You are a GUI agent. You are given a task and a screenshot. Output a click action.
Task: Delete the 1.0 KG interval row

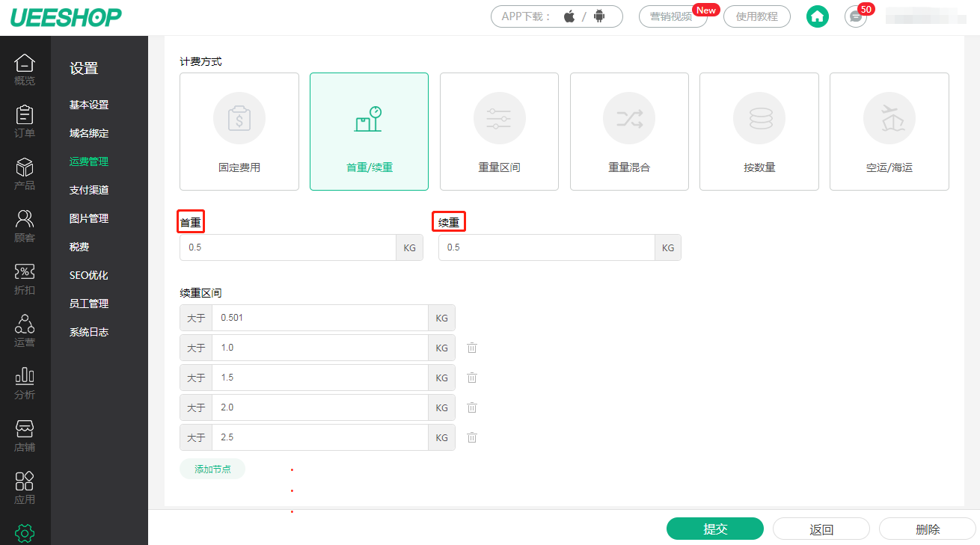(x=472, y=348)
